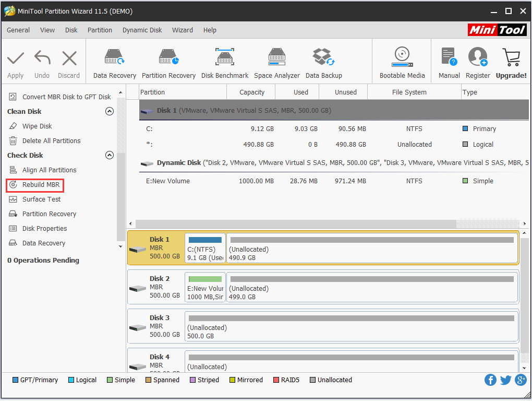Screen dimensions: 532x401
Task: Click disk map scroll down arrow
Action: click(x=525, y=368)
